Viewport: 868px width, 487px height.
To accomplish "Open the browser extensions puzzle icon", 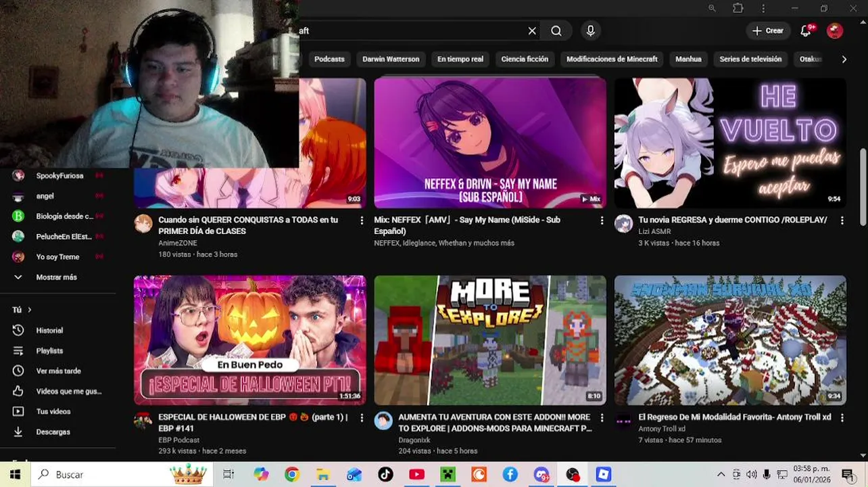I will [738, 8].
